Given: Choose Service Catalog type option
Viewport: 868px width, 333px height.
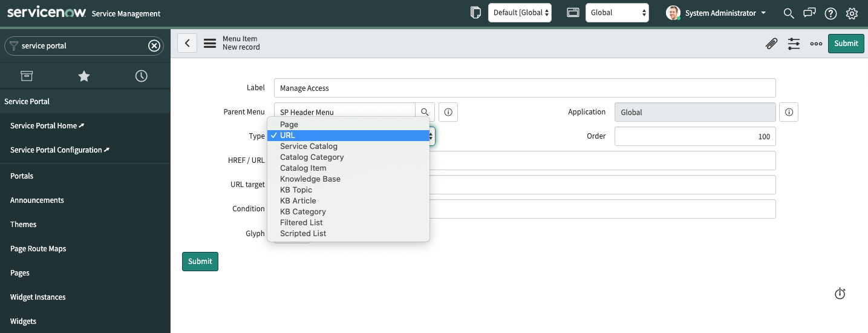Looking at the screenshot, I should 348,146.
